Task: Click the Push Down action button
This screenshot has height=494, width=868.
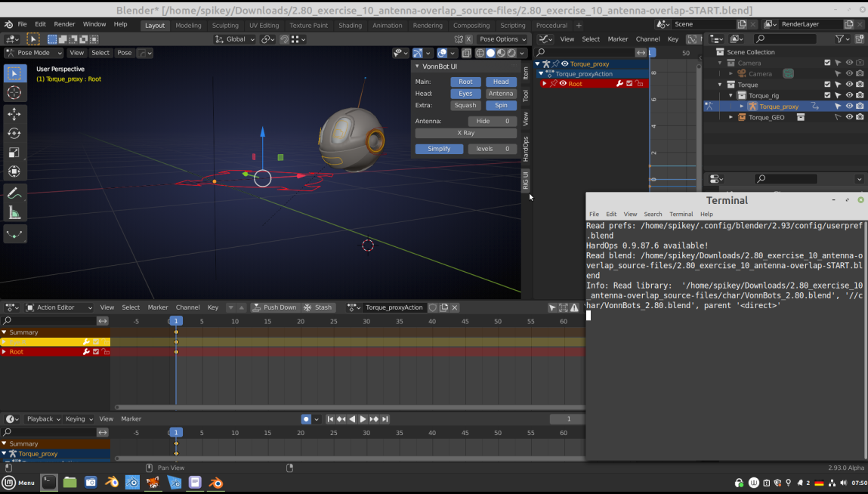Action: point(274,307)
